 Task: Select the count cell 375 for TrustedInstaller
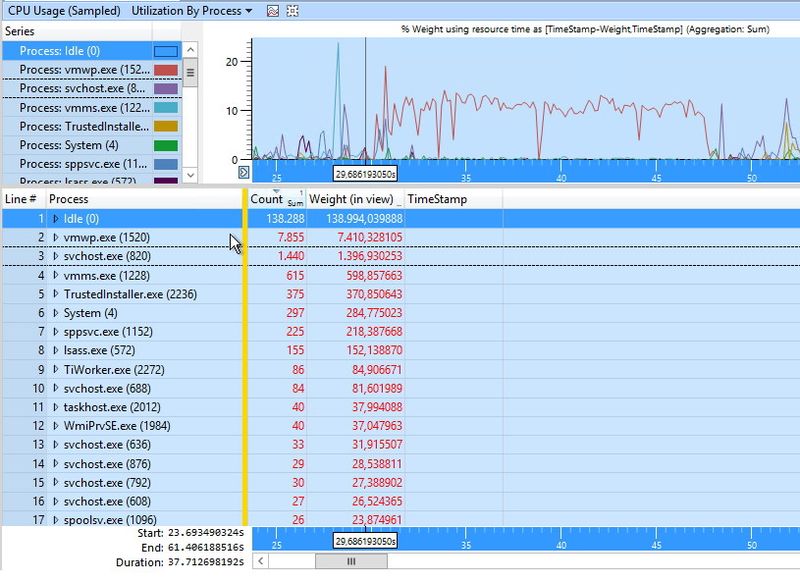(295, 294)
